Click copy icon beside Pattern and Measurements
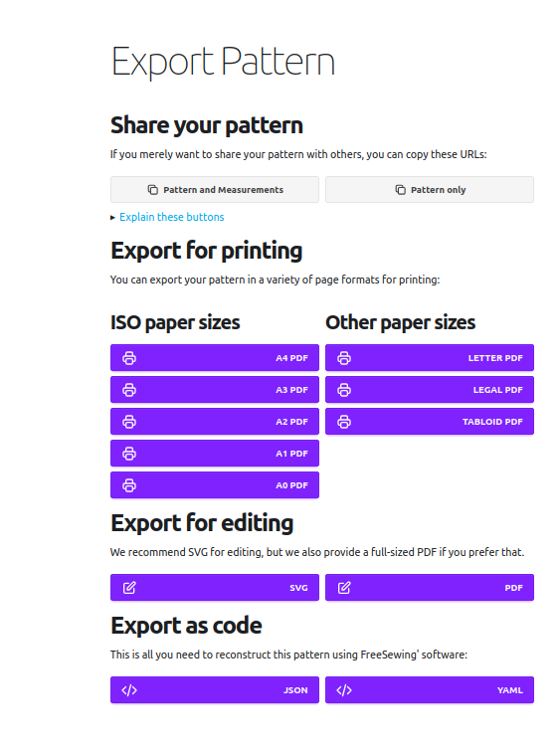The image size is (560, 751). click(x=153, y=190)
